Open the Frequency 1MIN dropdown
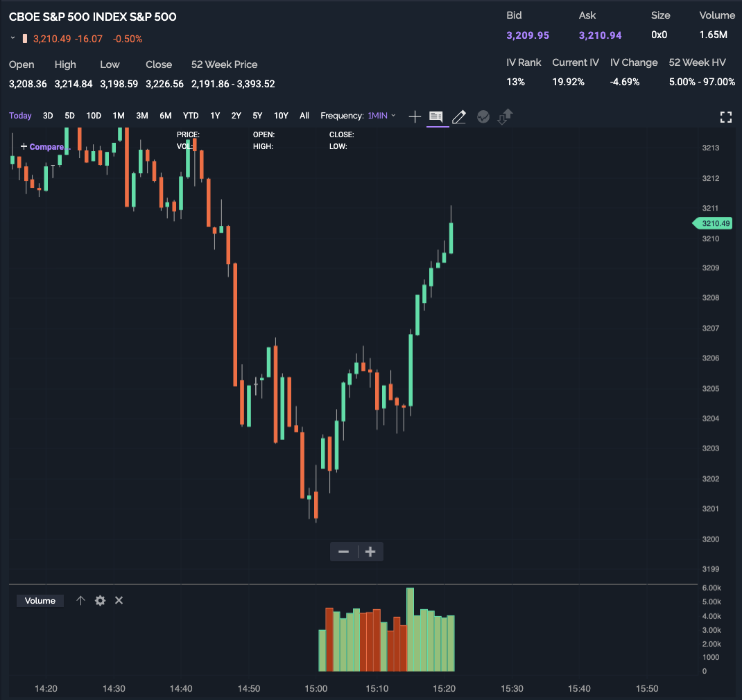742x700 pixels. [x=381, y=116]
